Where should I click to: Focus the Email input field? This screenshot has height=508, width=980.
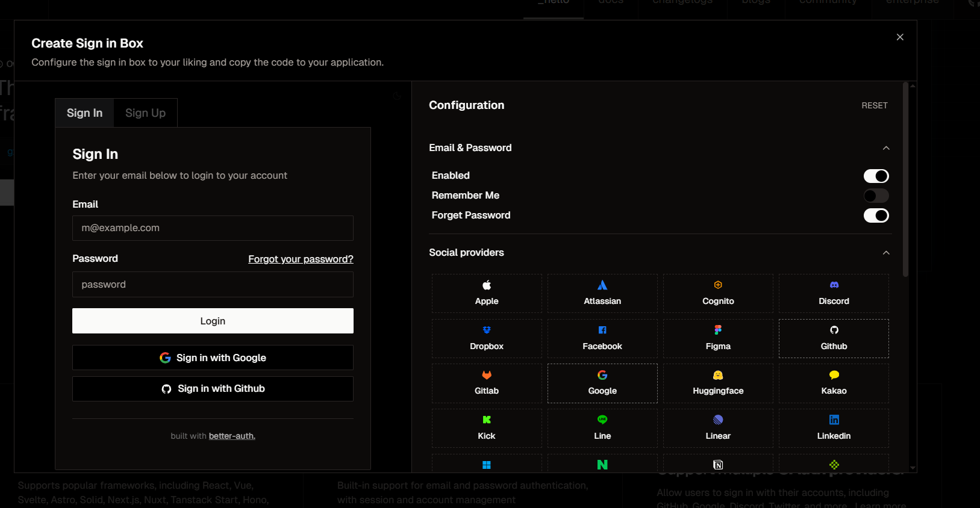213,228
